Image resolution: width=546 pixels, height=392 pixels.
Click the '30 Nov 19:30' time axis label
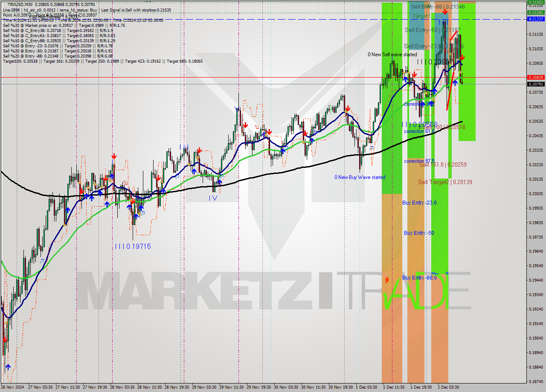[341, 387]
